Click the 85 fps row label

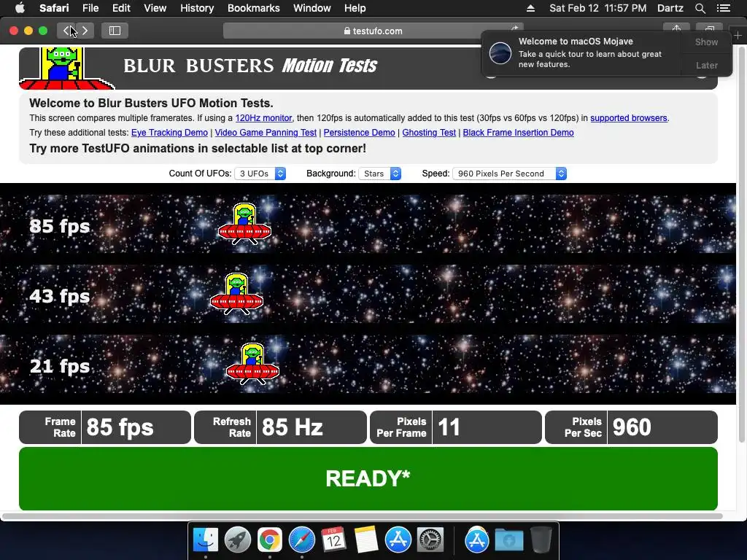pos(60,226)
